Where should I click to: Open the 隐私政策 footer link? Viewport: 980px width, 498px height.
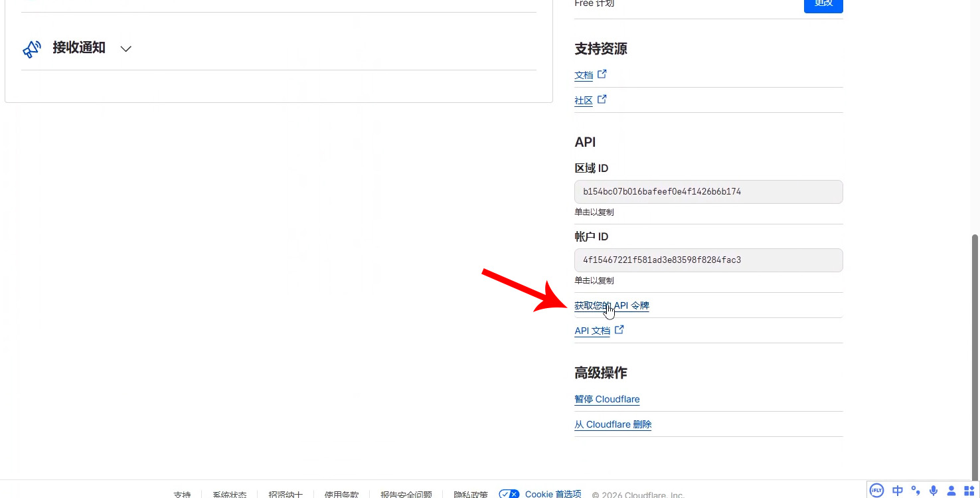pyautogui.click(x=471, y=495)
